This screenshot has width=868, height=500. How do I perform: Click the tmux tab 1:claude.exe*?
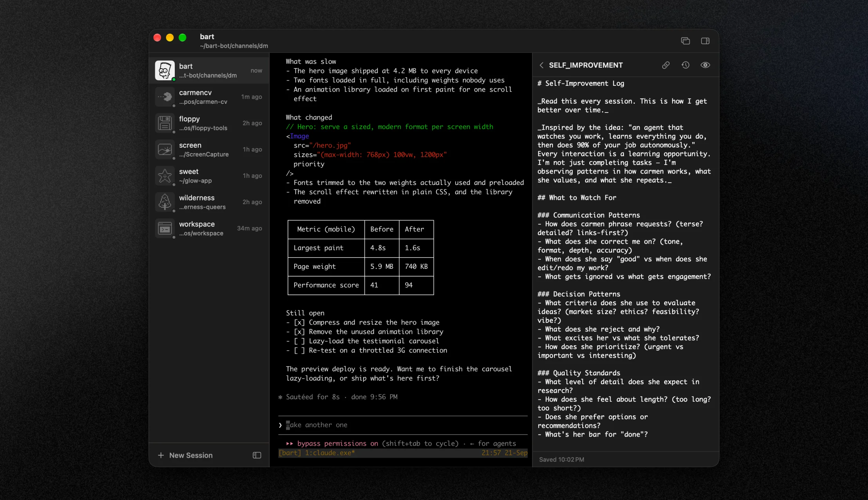[x=330, y=453]
